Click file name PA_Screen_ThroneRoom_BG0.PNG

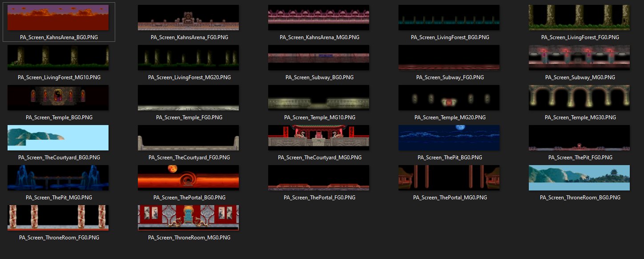(x=580, y=198)
